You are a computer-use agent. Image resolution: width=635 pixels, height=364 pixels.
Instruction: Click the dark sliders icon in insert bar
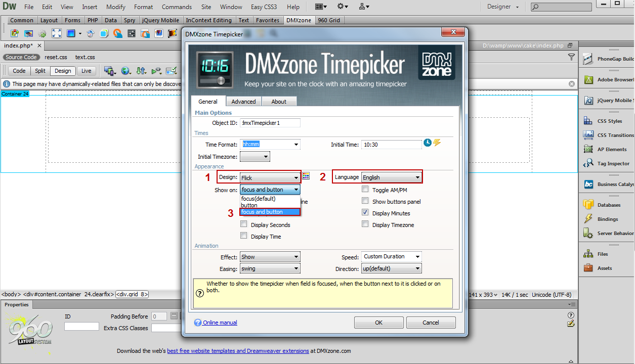pos(132,33)
